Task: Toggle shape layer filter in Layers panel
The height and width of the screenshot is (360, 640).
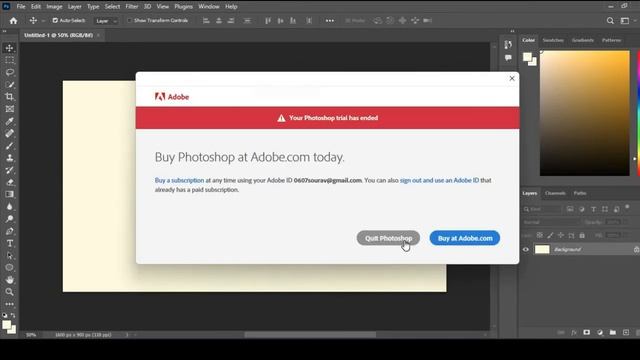Action: (x=605, y=209)
